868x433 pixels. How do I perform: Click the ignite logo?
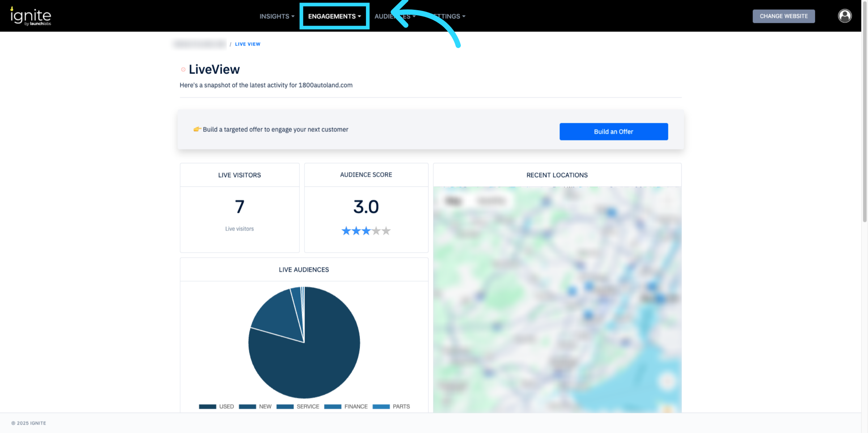pyautogui.click(x=31, y=16)
